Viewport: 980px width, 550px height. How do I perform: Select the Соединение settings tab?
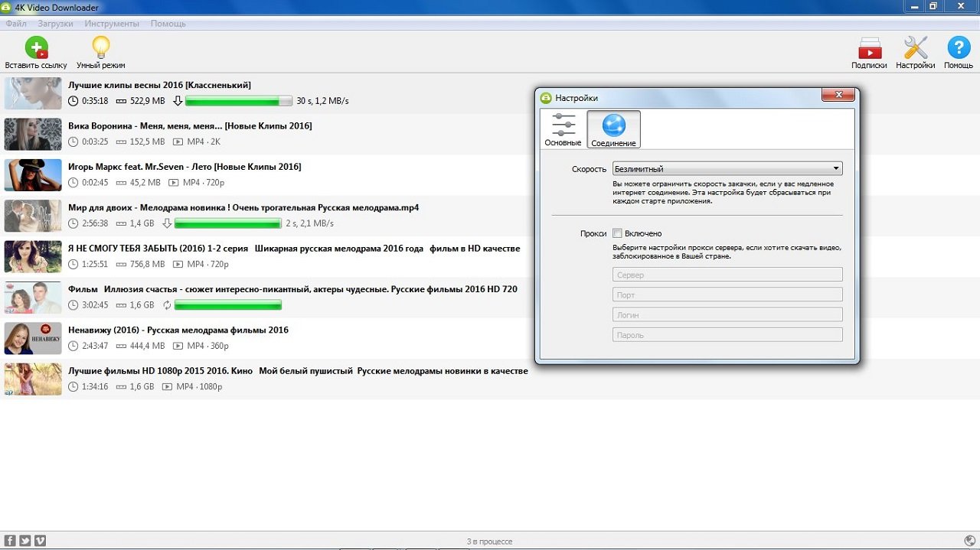[x=613, y=129]
